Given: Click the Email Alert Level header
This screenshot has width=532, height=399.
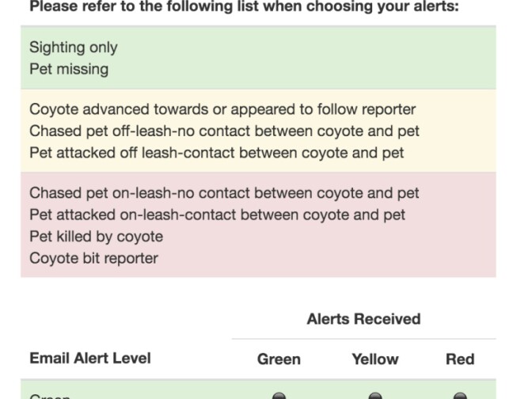Looking at the screenshot, I should (90, 358).
